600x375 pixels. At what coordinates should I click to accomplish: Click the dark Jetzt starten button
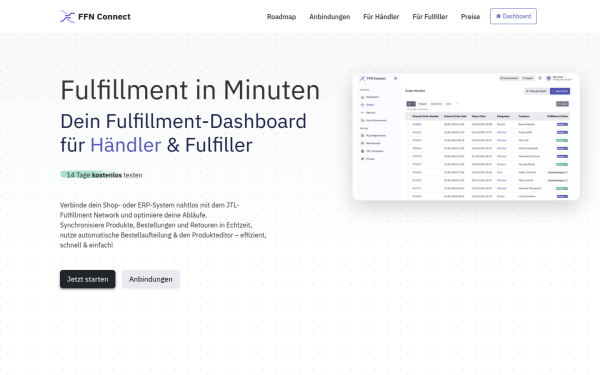88,279
